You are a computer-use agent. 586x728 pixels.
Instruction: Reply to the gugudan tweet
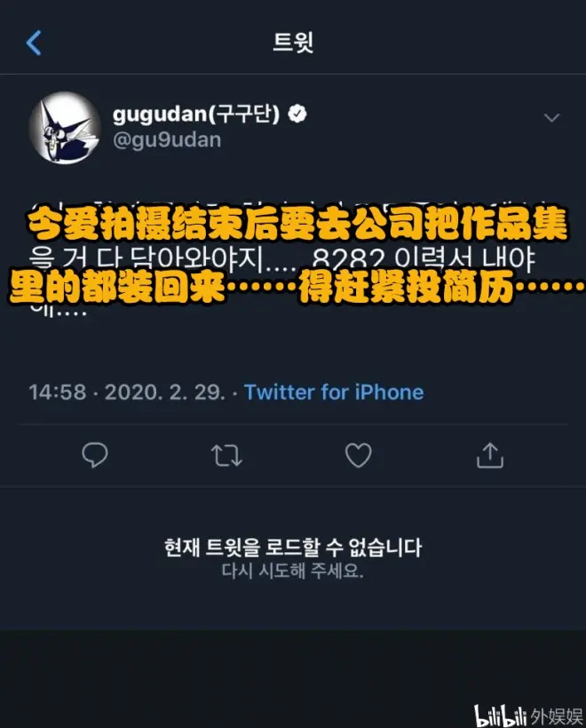[x=95, y=455]
